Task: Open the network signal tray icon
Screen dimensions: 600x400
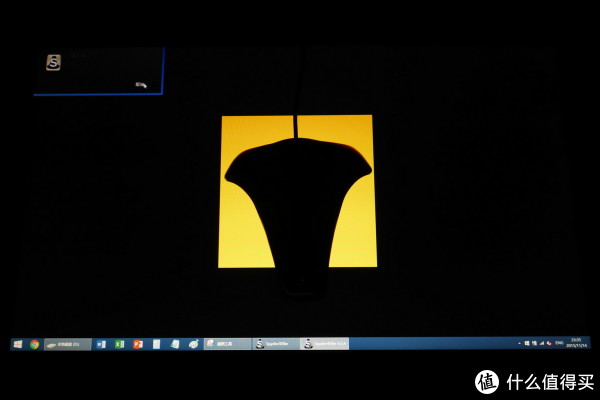Action: point(541,343)
